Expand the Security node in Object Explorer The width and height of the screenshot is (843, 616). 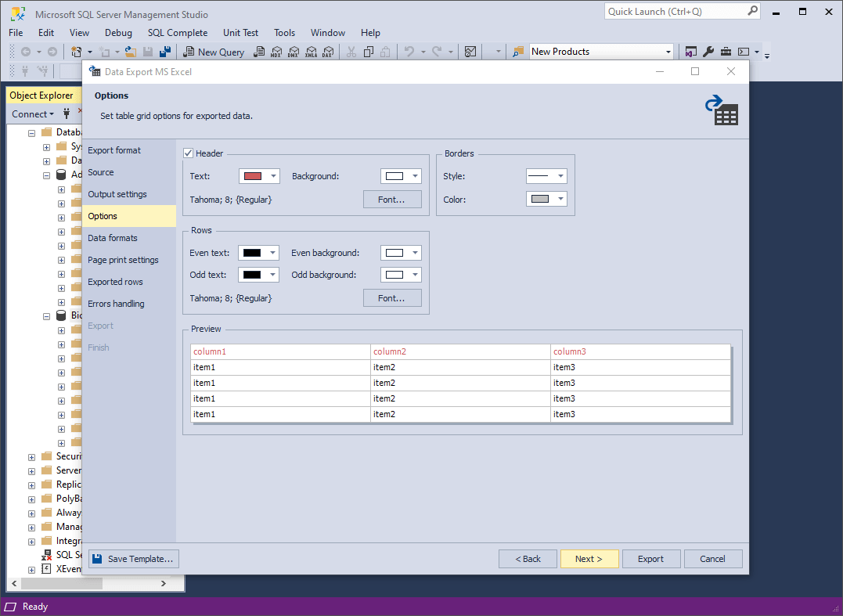pos(32,457)
